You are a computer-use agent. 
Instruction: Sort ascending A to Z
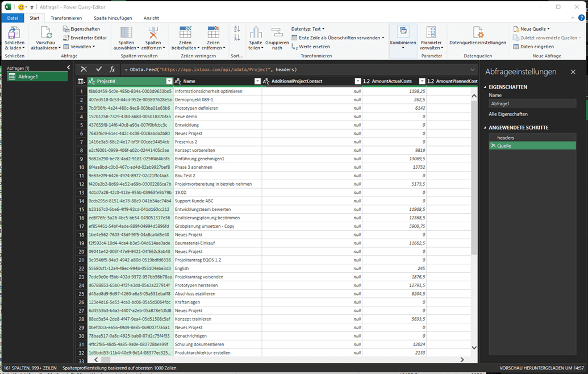click(x=237, y=29)
